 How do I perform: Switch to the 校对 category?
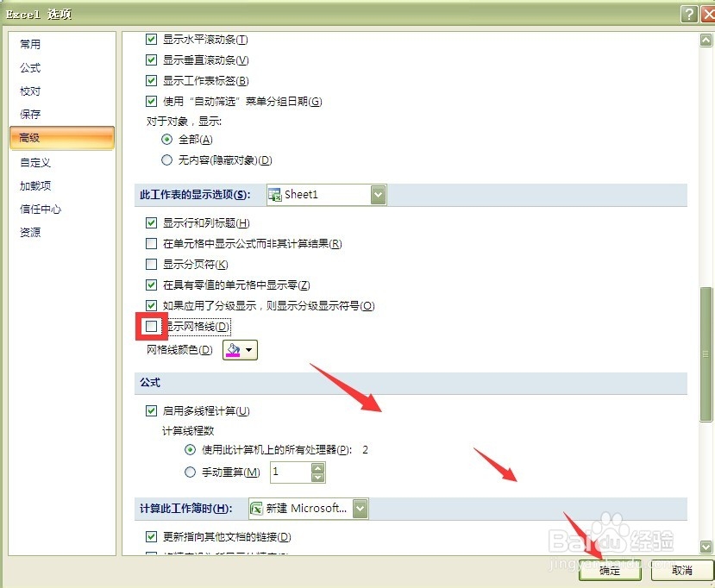coord(30,91)
